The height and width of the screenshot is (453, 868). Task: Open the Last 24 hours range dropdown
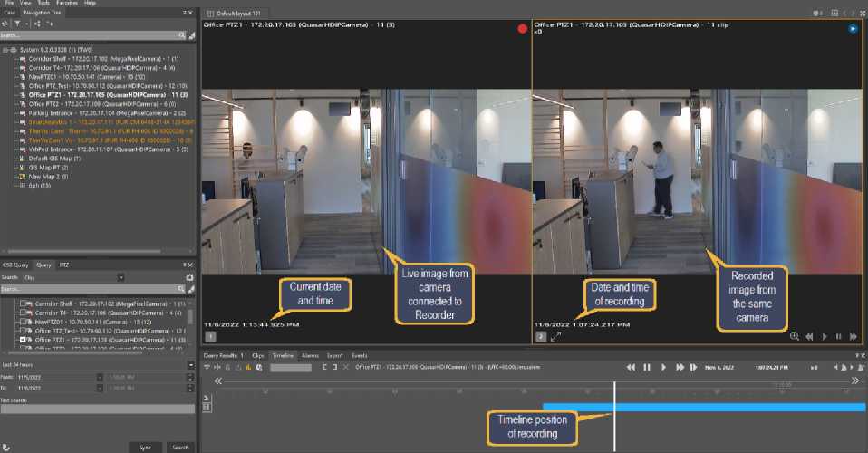(189, 364)
